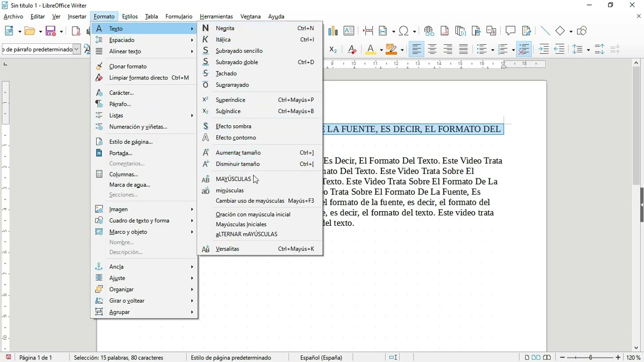Select Negrita from Texto submenu
644x362 pixels.
pyautogui.click(x=260, y=28)
